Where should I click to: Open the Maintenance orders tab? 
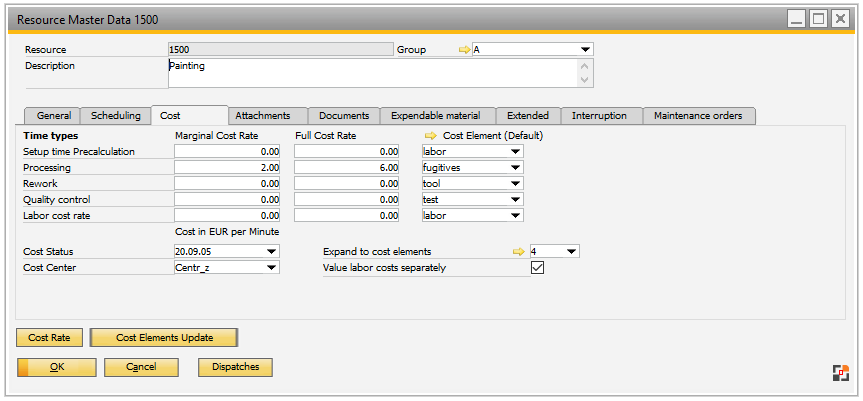pyautogui.click(x=698, y=116)
